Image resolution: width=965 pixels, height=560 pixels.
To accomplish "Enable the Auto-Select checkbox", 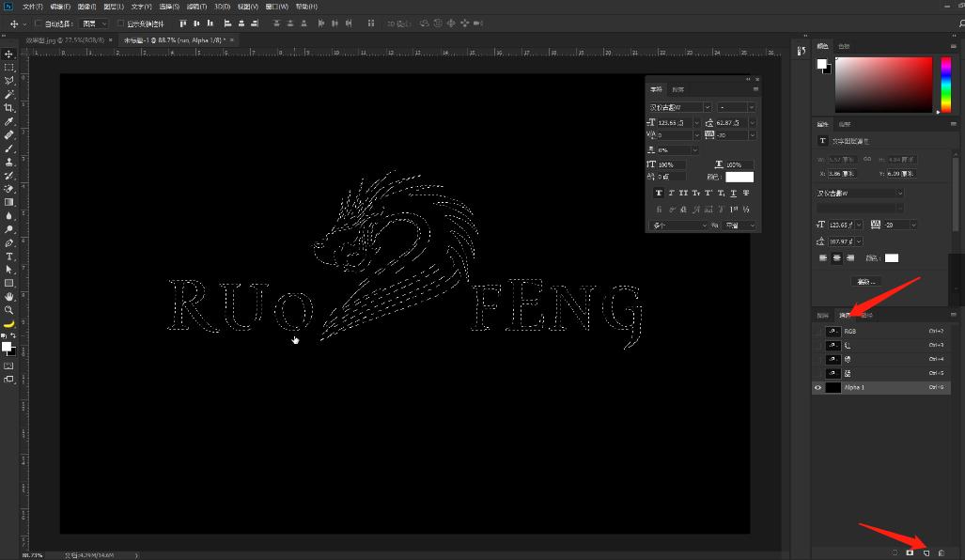I will [39, 23].
